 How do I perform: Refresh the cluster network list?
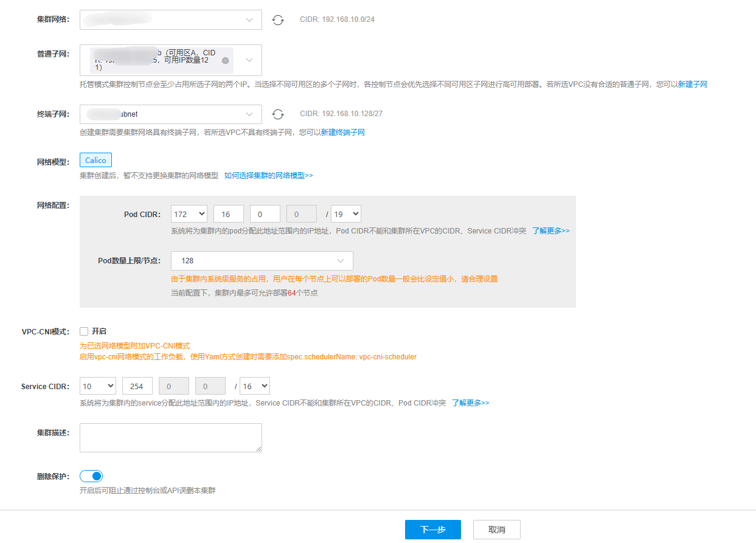tap(278, 20)
